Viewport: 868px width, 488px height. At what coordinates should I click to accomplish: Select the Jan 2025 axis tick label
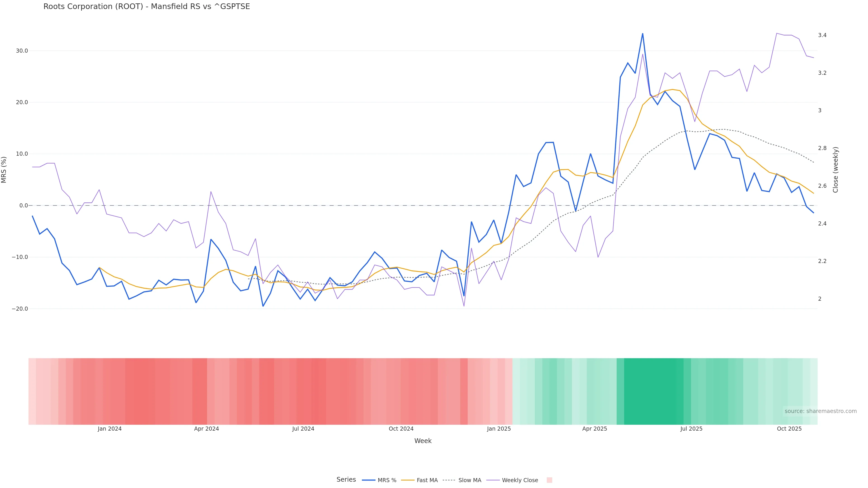(499, 429)
